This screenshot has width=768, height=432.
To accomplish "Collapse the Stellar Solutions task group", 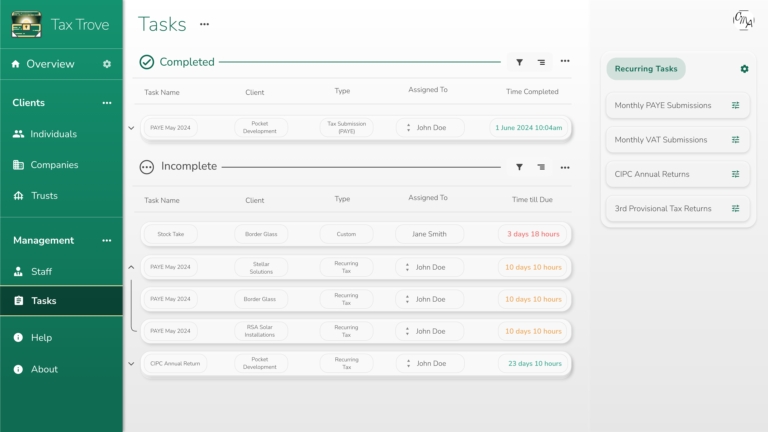I will point(131,267).
